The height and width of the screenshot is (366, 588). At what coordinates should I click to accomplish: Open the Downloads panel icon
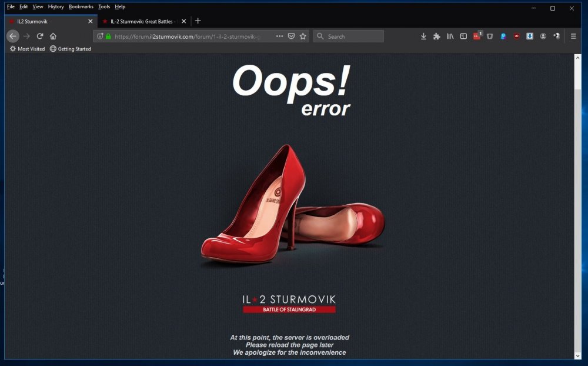423,36
